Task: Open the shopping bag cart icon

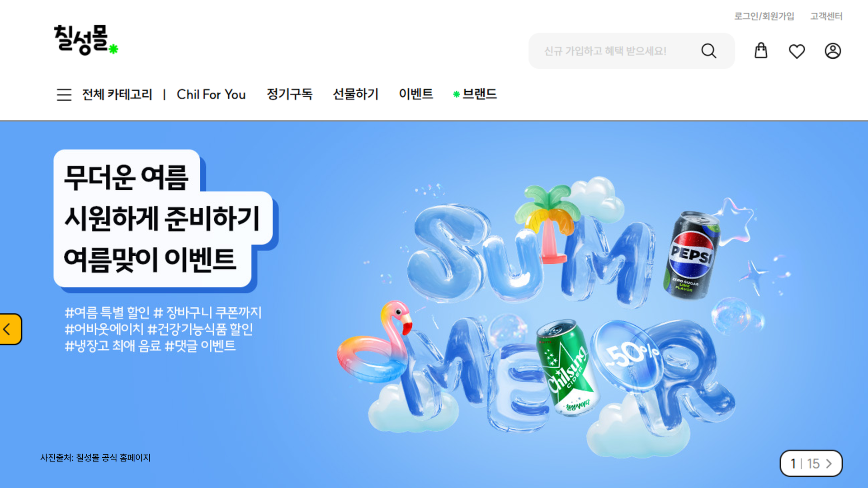Action: pyautogui.click(x=761, y=51)
